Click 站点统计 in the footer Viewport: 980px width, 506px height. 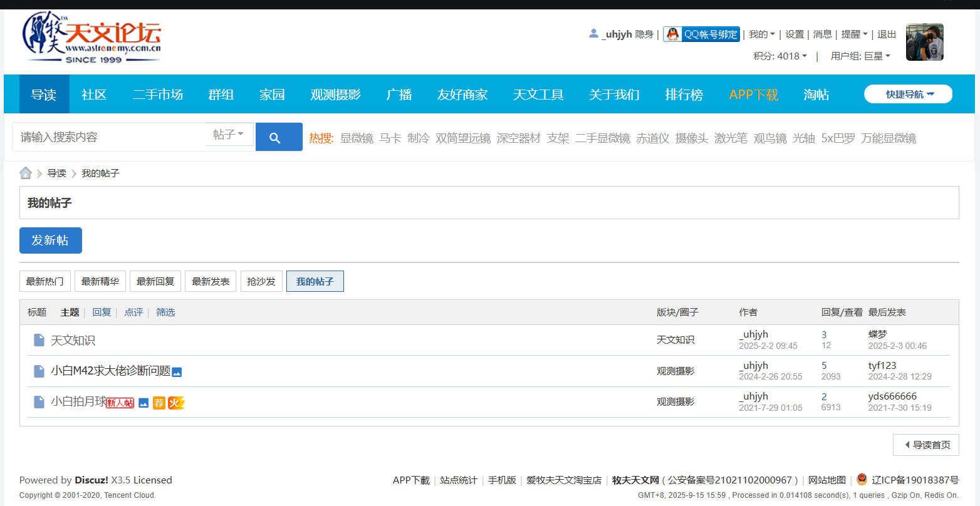[x=459, y=480]
